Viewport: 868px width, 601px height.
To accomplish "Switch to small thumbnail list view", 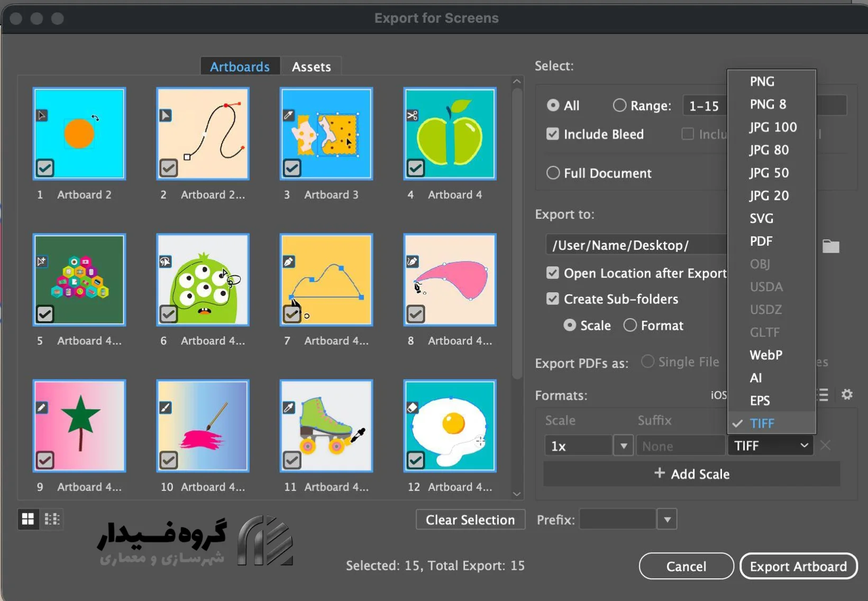I will pos(52,519).
